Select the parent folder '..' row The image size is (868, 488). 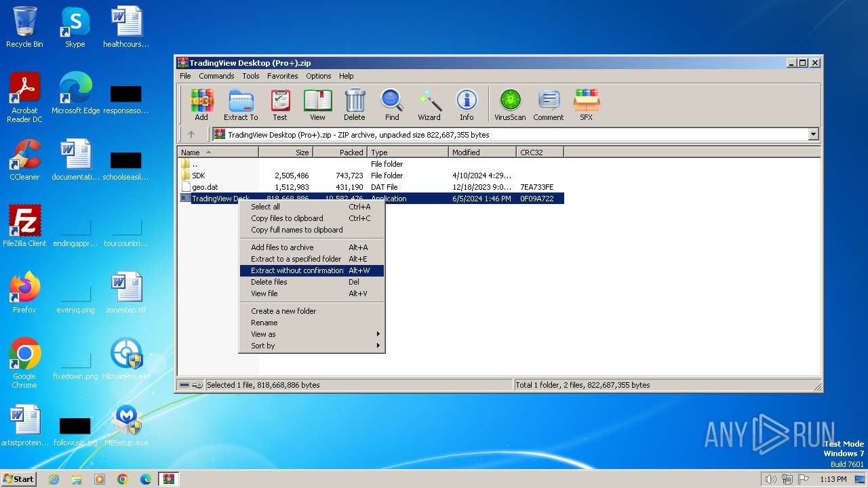(371, 164)
